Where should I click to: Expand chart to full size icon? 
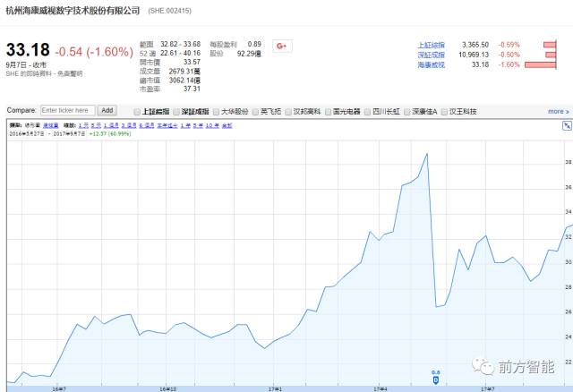[567, 126]
